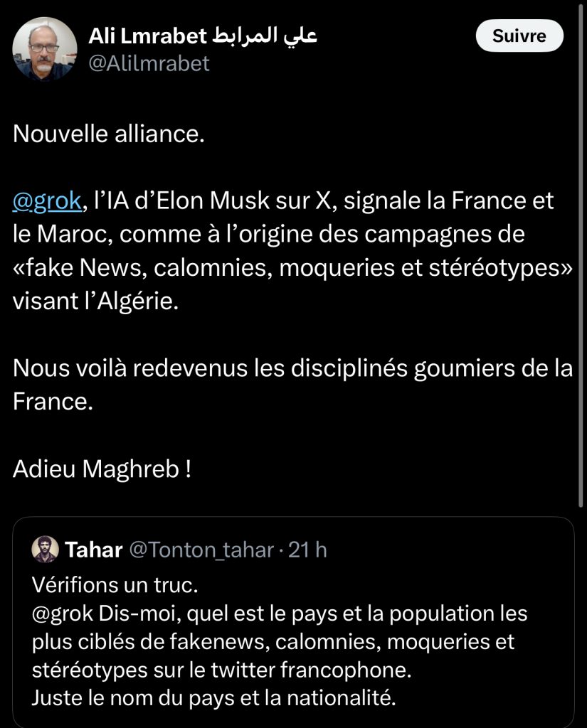587x728 pixels.
Task: Click the 'Adieu Maghreb !' closing line
Action: [102, 469]
